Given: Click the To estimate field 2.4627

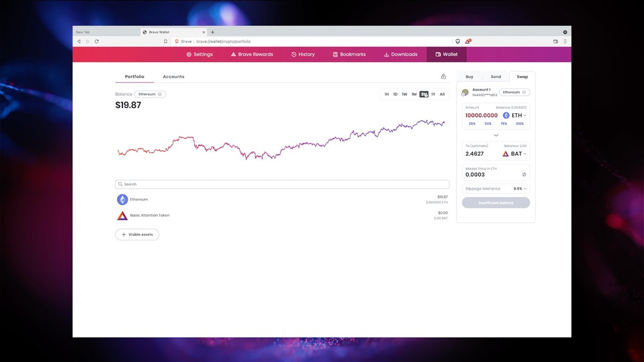Looking at the screenshot, I should (x=474, y=154).
